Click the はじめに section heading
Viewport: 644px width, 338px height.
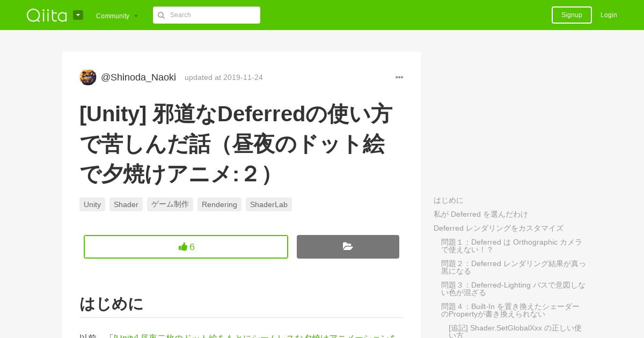pos(112,304)
